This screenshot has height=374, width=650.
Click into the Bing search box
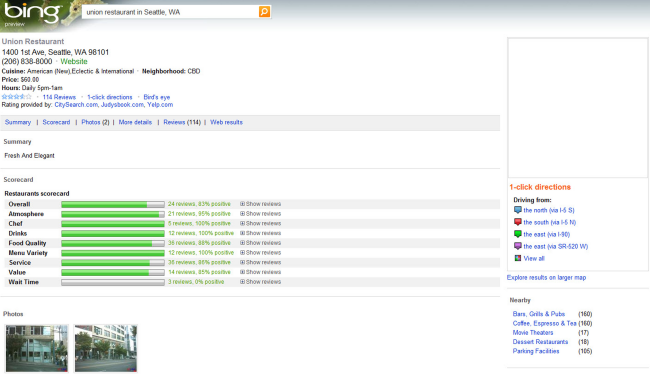pos(170,12)
